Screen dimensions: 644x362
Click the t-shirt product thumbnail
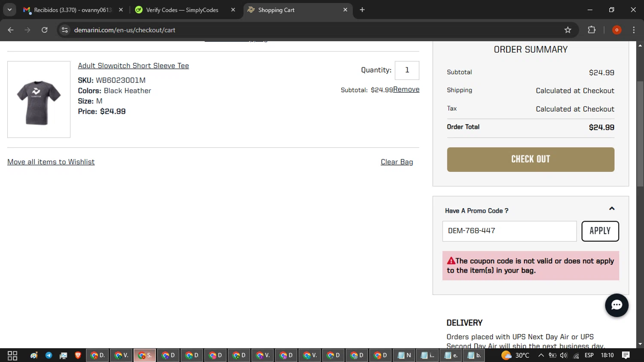(39, 99)
